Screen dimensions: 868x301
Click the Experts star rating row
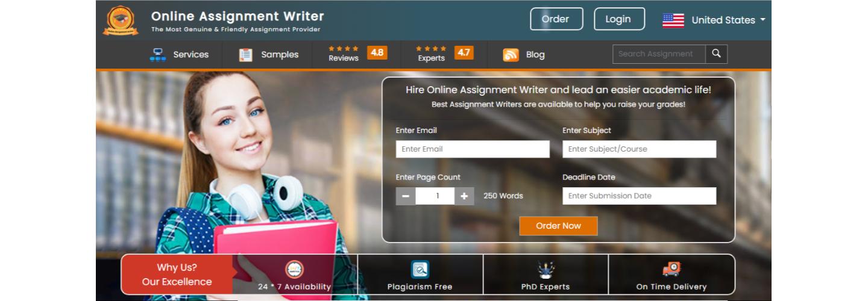coord(432,49)
